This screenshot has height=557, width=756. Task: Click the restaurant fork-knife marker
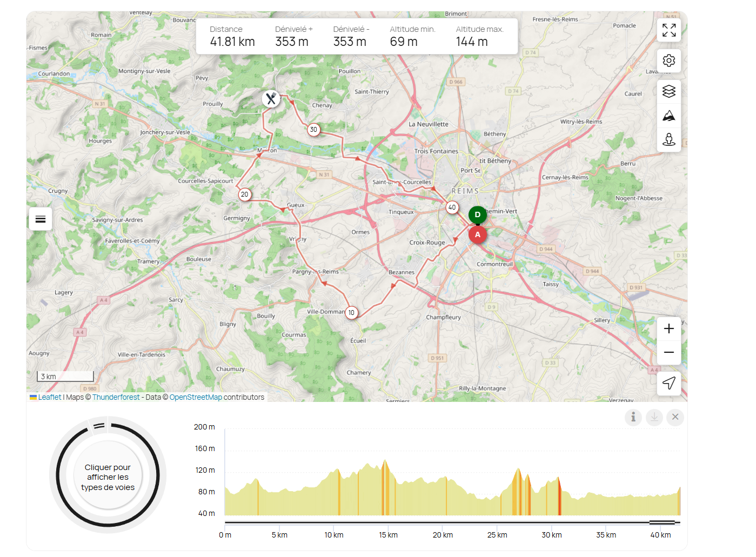(x=271, y=98)
